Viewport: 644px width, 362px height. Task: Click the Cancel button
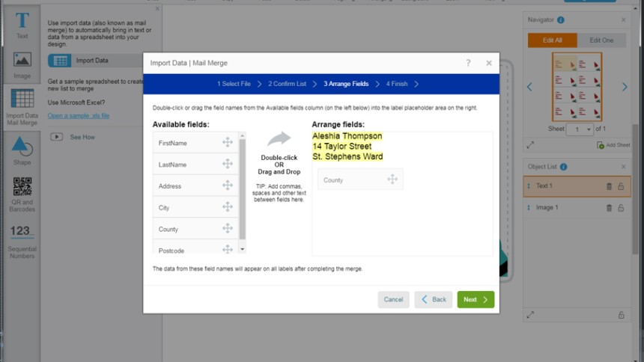pyautogui.click(x=393, y=299)
